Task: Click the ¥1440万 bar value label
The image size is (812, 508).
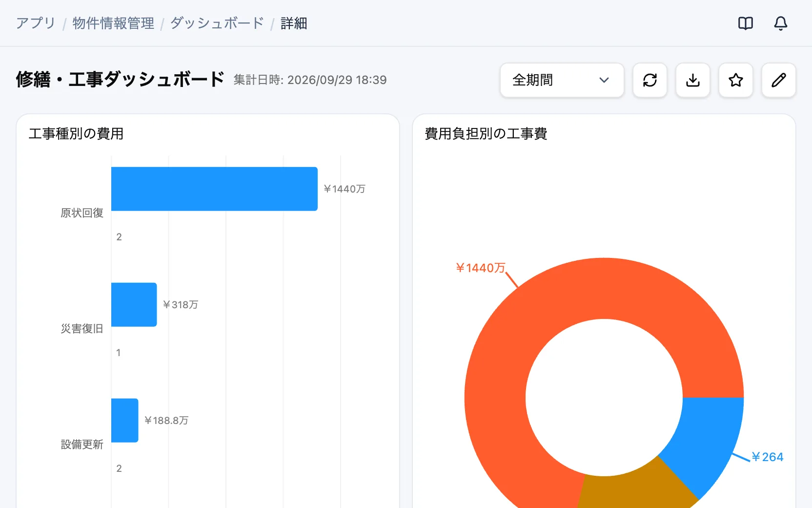Action: click(x=345, y=189)
